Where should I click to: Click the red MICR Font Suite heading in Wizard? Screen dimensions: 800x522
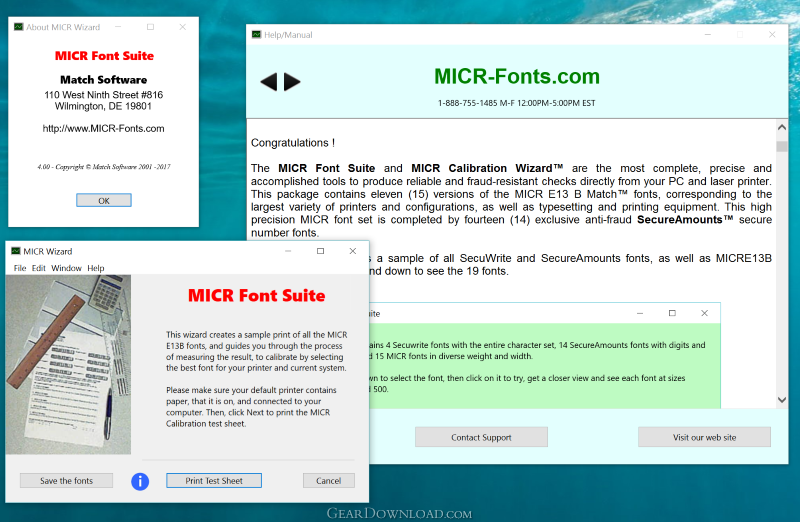click(257, 295)
